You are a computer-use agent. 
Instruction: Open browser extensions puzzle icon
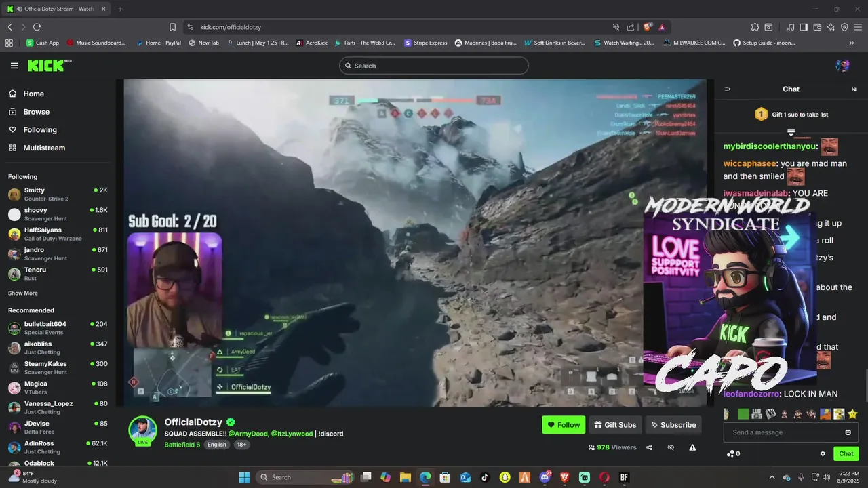click(755, 27)
